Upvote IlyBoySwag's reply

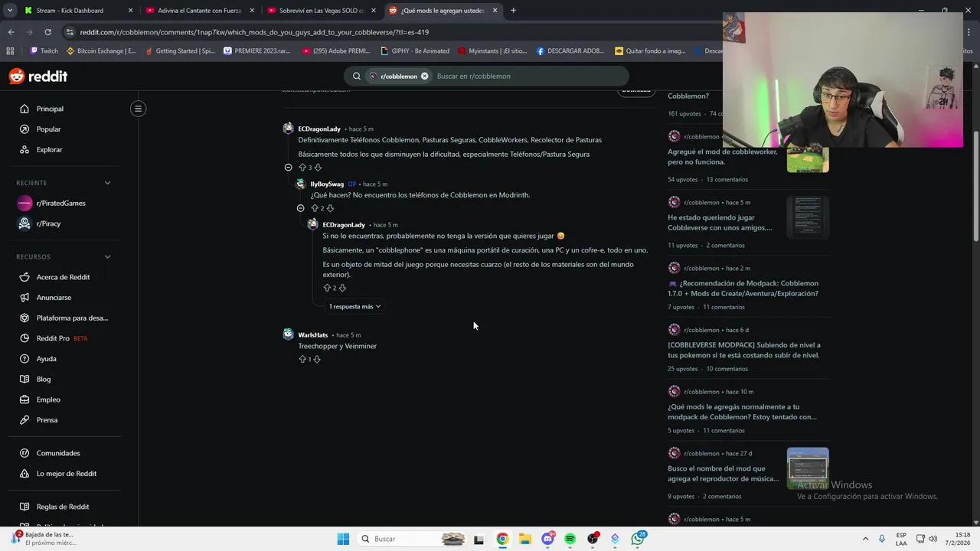(x=315, y=208)
